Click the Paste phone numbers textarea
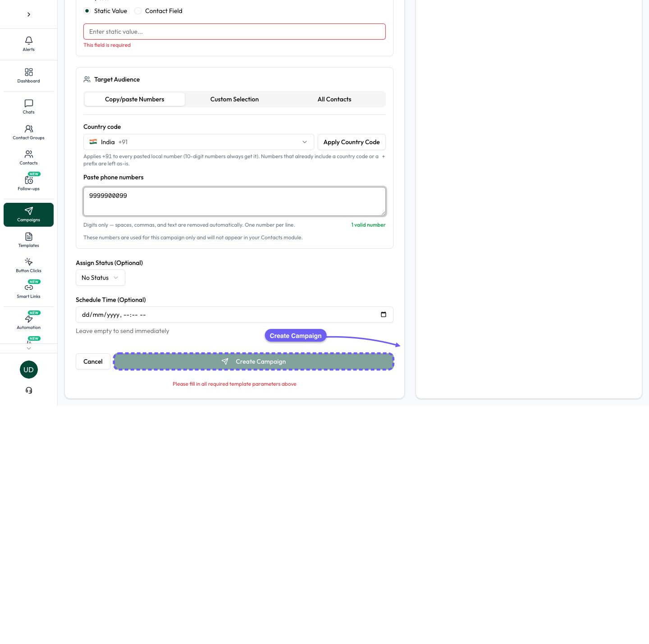 (x=234, y=201)
